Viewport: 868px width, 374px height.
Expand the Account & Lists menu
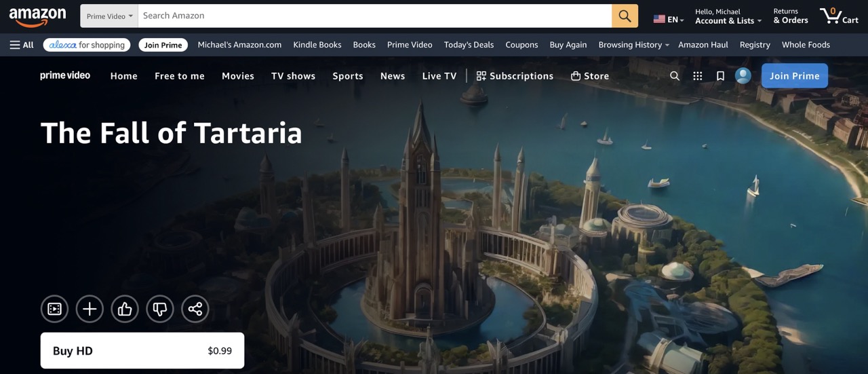[728, 16]
